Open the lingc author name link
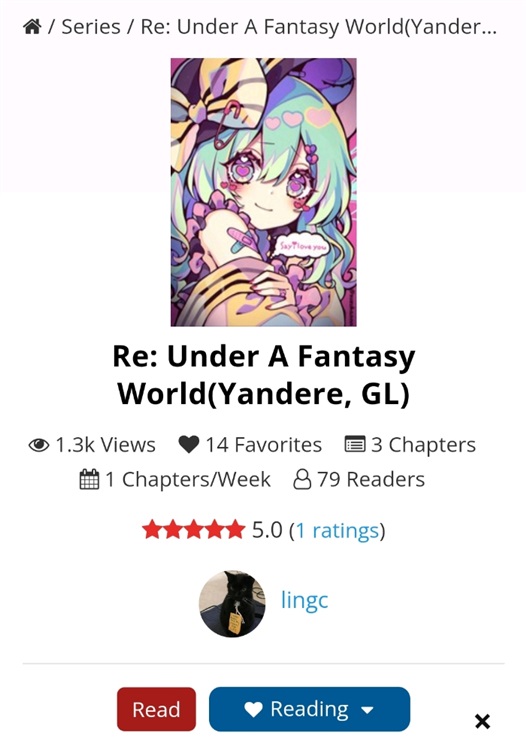This screenshot has width=526, height=750. (305, 599)
